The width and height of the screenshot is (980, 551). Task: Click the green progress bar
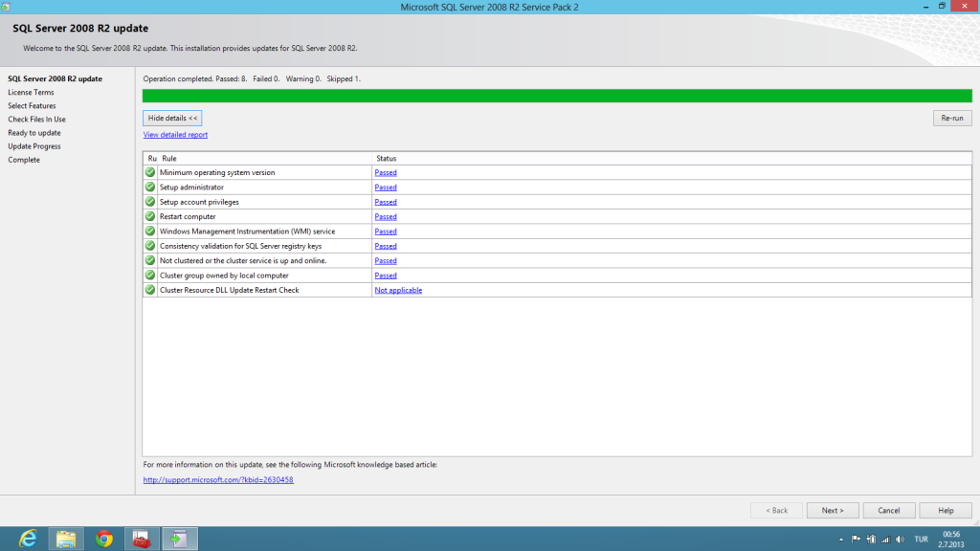[x=557, y=96]
